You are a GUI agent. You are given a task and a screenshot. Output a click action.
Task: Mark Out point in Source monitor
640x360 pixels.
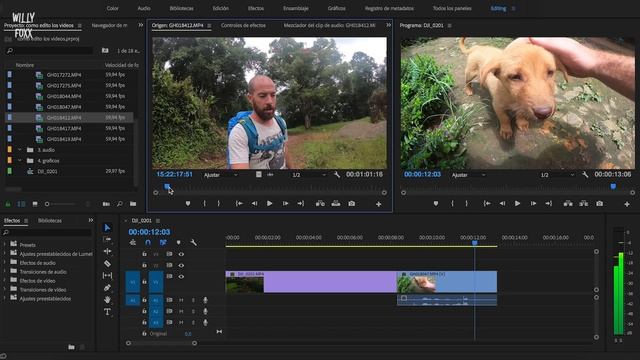pos(218,203)
